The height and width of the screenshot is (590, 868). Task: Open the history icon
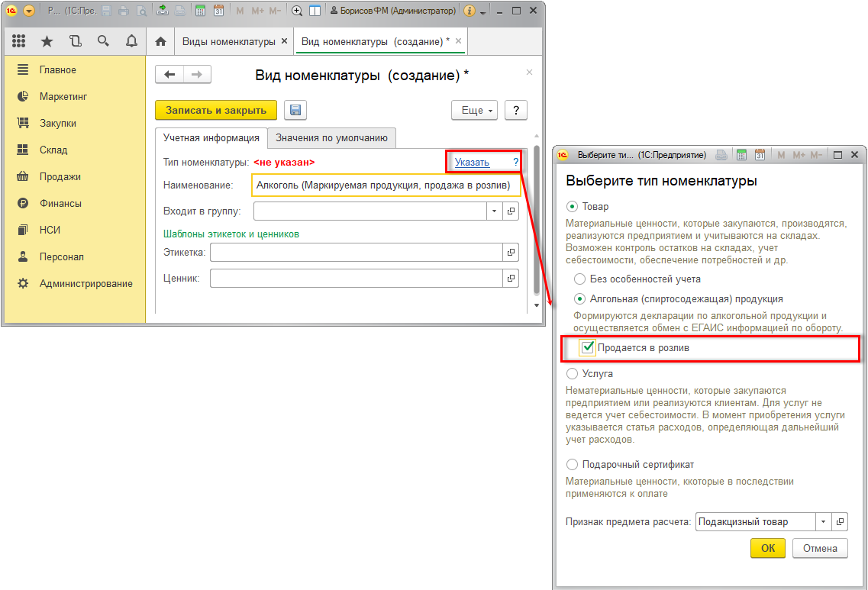(76, 41)
